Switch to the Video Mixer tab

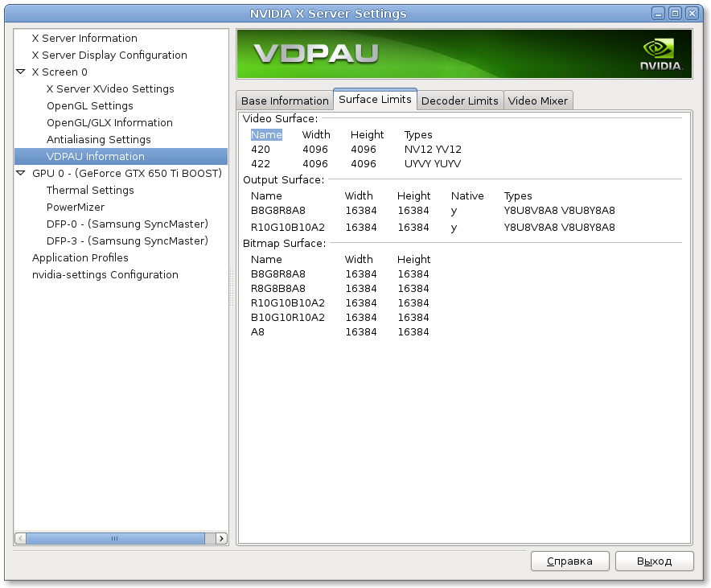[538, 101]
